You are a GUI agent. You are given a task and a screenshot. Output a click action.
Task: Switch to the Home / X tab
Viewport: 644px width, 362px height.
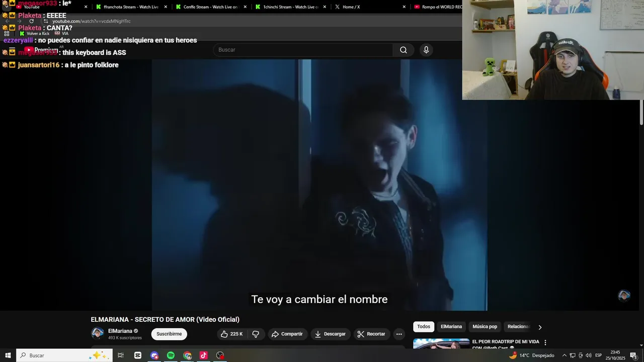[x=370, y=7]
